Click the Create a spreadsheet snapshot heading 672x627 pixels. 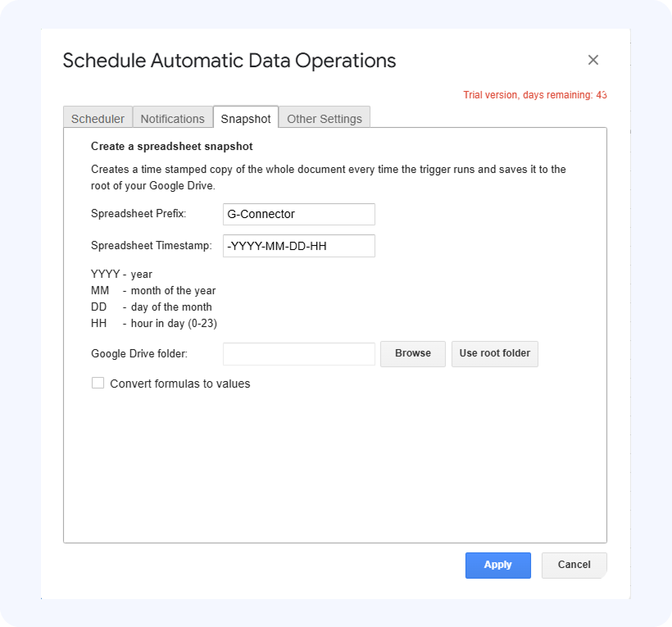pyautogui.click(x=172, y=147)
